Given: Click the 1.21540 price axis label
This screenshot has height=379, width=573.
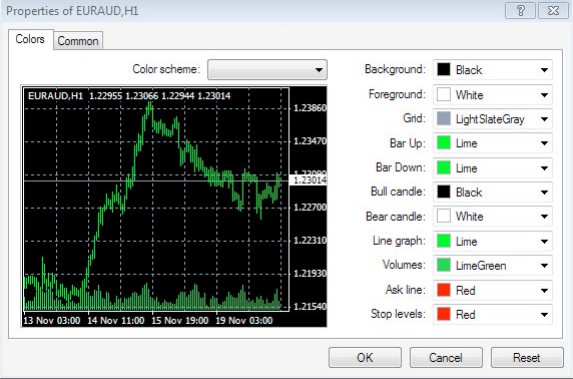Looking at the screenshot, I should tap(310, 306).
